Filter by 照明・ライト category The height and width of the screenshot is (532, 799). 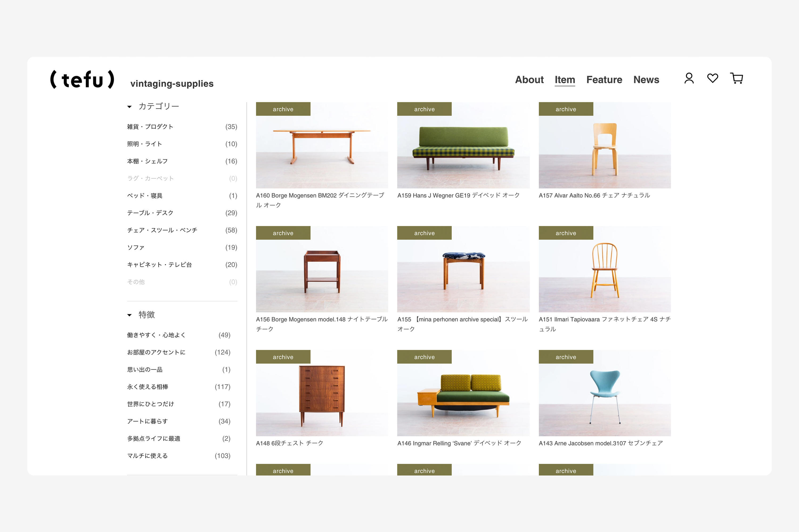click(x=182, y=144)
